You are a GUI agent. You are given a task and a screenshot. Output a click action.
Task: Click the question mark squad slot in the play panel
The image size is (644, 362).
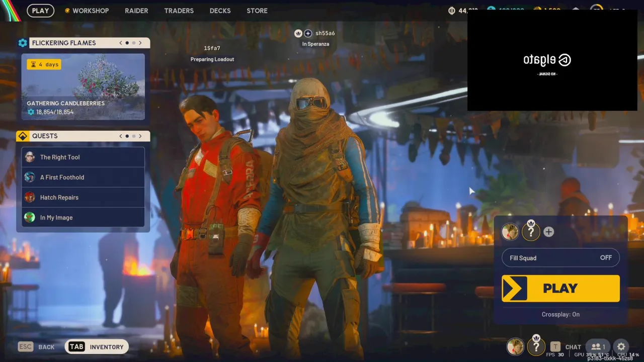coord(531,231)
